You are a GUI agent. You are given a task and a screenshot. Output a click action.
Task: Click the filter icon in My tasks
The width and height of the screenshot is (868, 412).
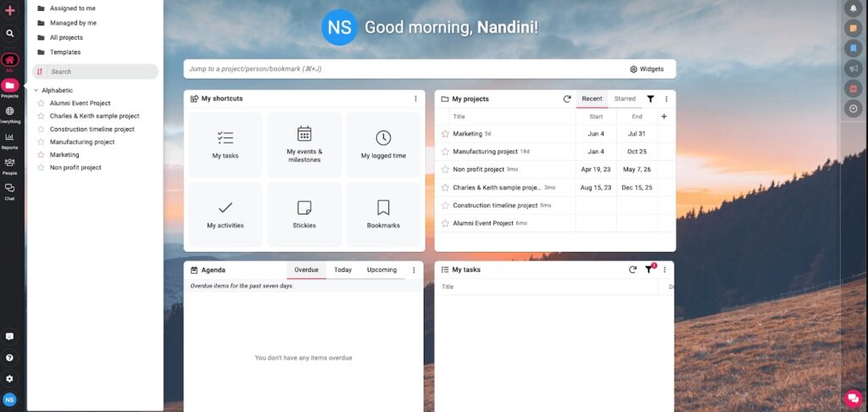648,270
